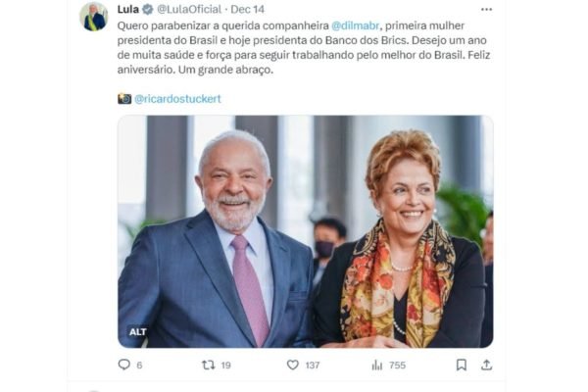Screen dimensions: 588x392
Task: Open the photo of the two people
Action: 305,231
